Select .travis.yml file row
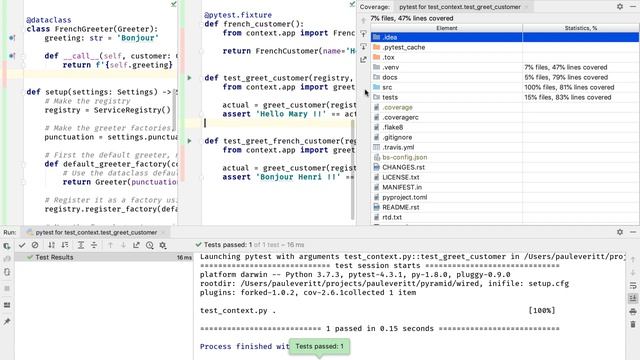This screenshot has width=640, height=360. (505, 147)
